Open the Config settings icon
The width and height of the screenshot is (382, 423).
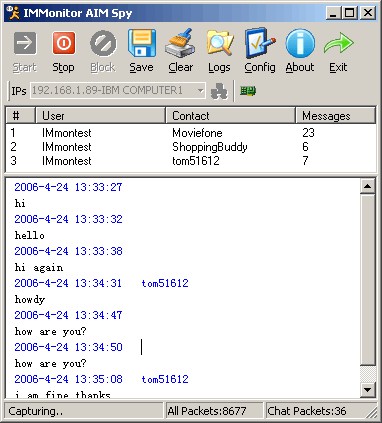click(x=260, y=43)
